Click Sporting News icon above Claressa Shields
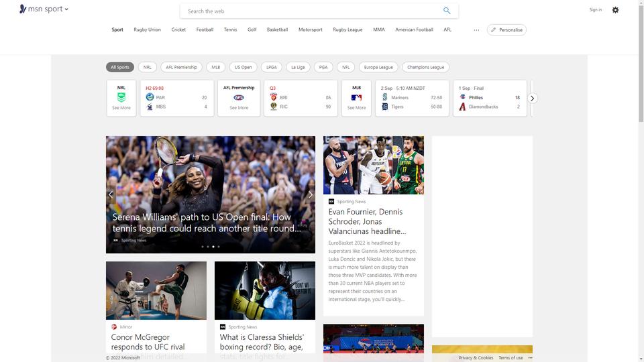The width and height of the screenshot is (644, 362). coord(223,326)
